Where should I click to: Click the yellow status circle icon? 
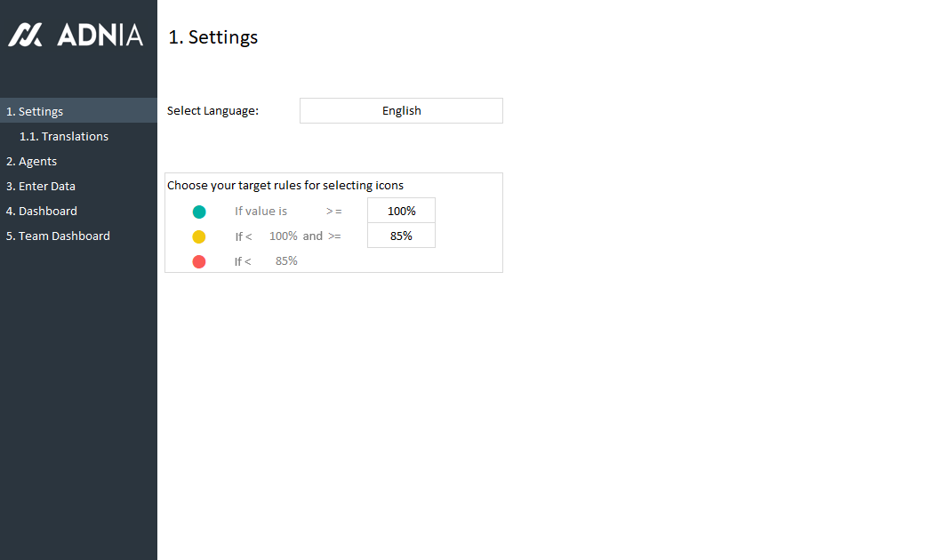click(x=199, y=236)
